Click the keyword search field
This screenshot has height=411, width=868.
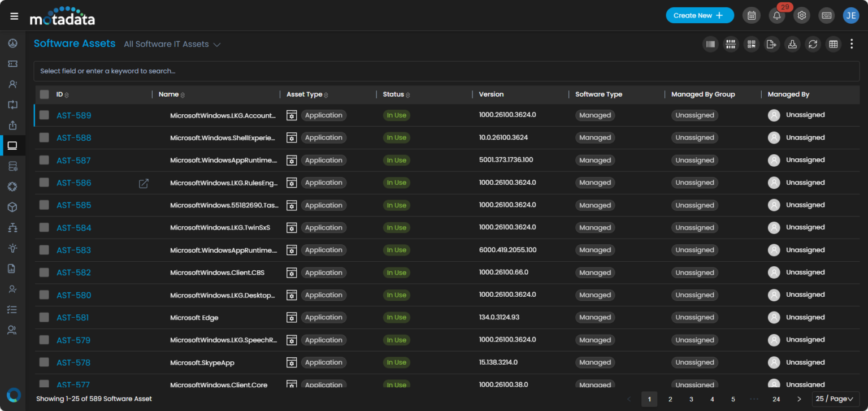click(446, 71)
